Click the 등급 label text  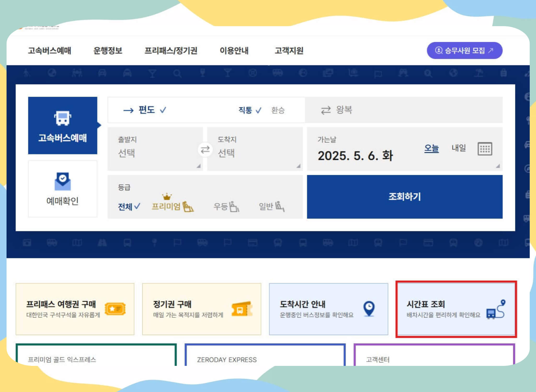coord(124,187)
